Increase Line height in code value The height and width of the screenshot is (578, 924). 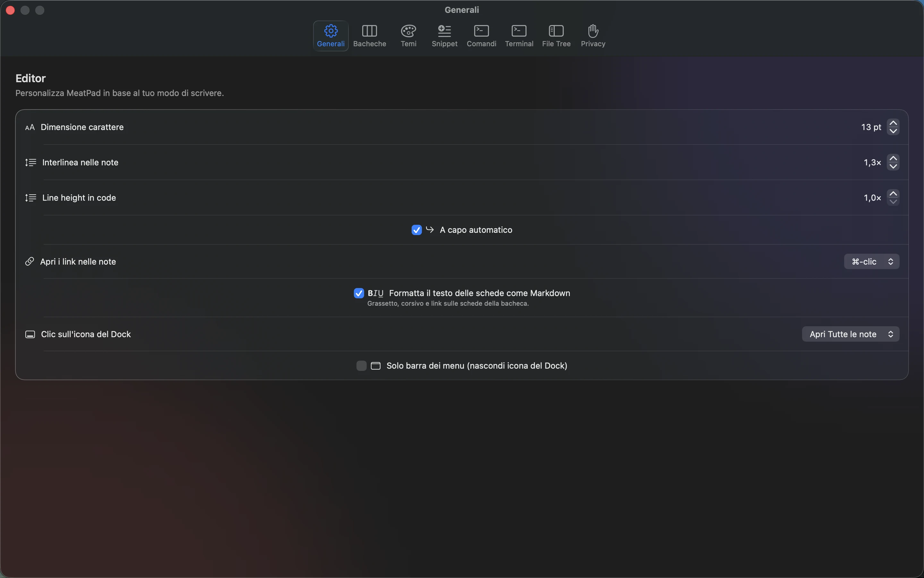pyautogui.click(x=893, y=193)
